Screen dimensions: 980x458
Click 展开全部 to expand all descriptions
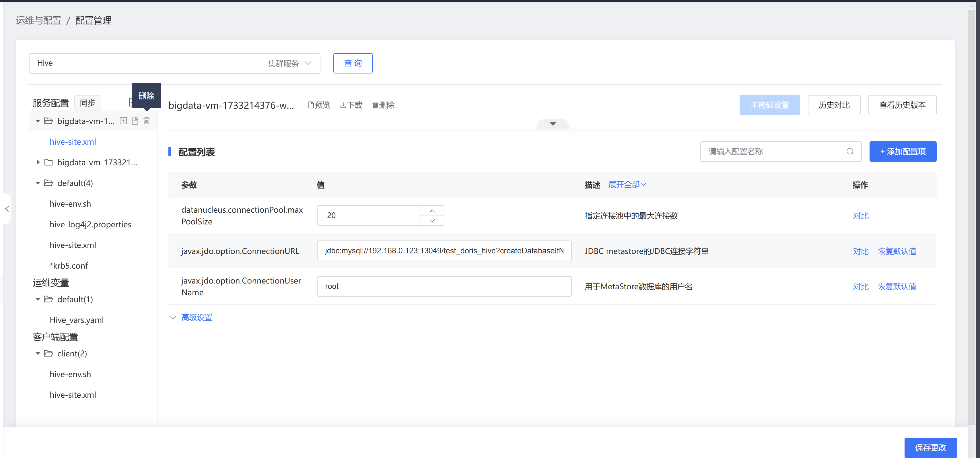627,185
